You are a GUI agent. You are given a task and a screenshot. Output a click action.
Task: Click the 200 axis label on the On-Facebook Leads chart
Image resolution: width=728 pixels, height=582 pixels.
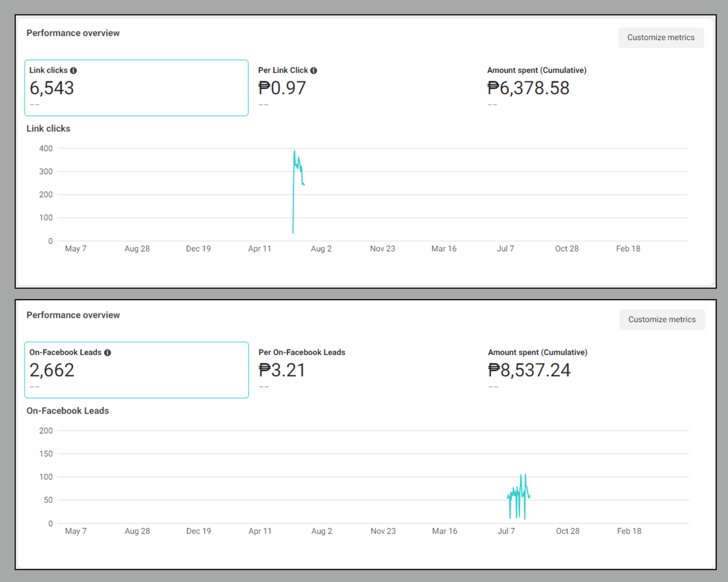tap(46, 431)
